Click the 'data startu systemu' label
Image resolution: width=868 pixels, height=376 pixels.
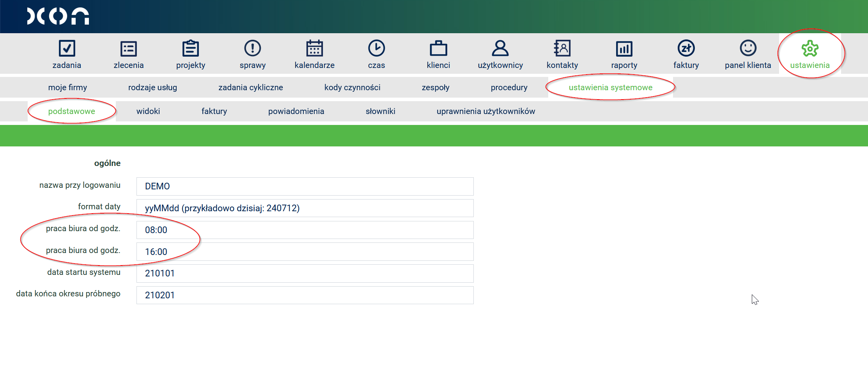(x=84, y=272)
